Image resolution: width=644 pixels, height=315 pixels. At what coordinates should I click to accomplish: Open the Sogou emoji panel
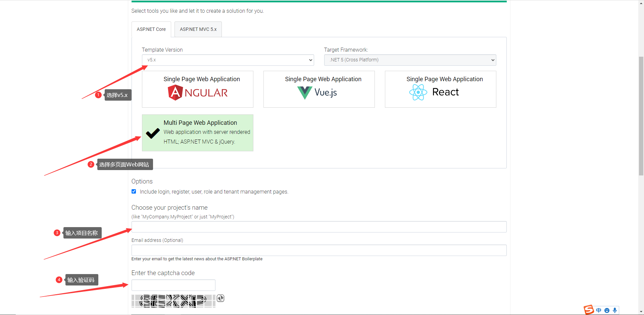(x=607, y=310)
